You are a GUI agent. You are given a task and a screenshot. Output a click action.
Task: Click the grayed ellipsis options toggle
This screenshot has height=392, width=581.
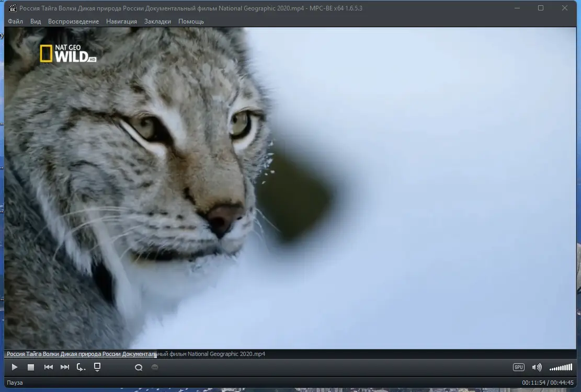tap(154, 367)
